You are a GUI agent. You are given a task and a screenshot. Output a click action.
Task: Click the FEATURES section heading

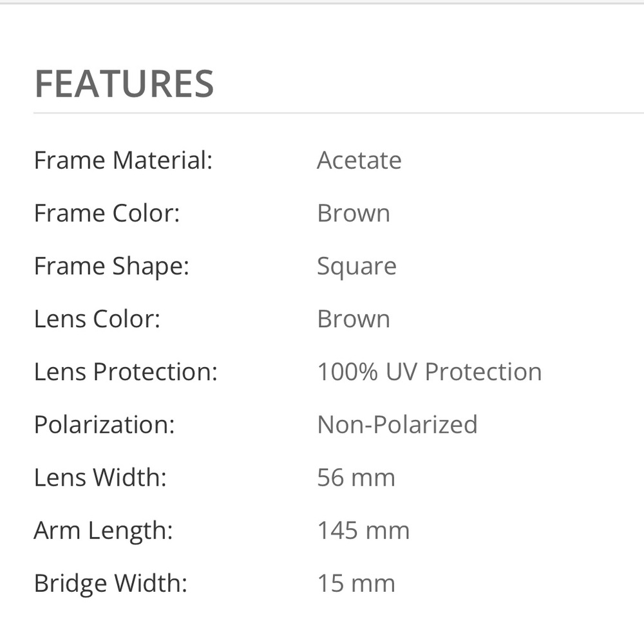(124, 84)
